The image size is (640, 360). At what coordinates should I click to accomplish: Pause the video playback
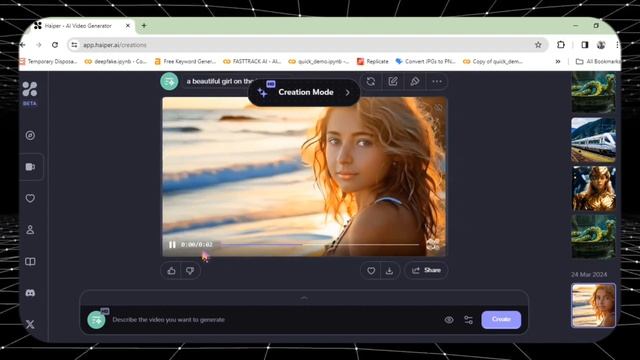[x=172, y=244]
